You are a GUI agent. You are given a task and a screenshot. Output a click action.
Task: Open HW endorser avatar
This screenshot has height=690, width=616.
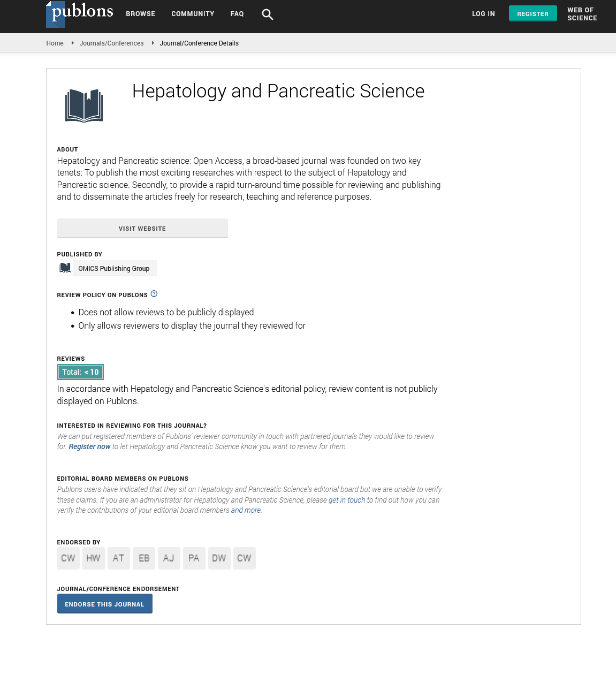93,558
